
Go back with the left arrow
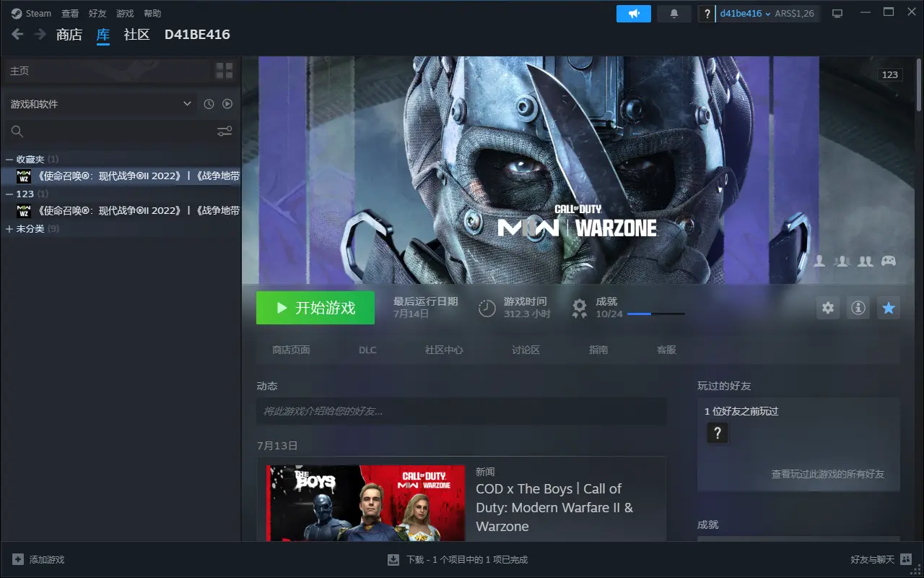click(18, 34)
